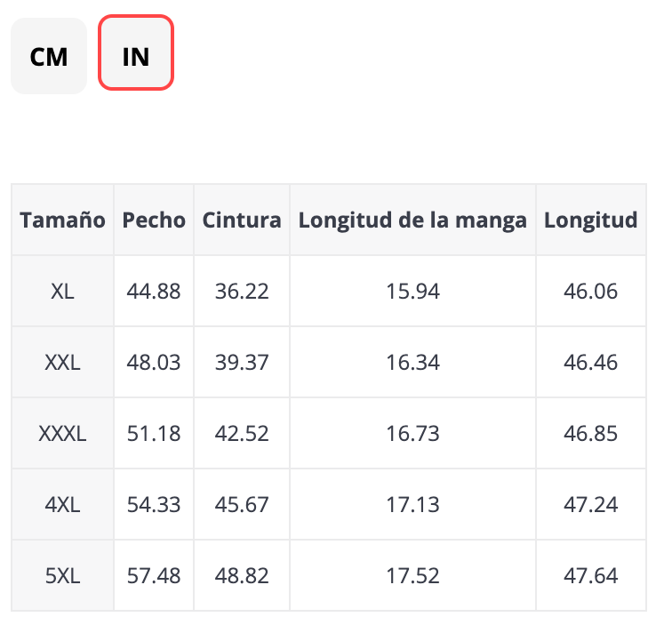672x633 pixels.
Task: Click the final Longitud column header
Action: pos(590,220)
